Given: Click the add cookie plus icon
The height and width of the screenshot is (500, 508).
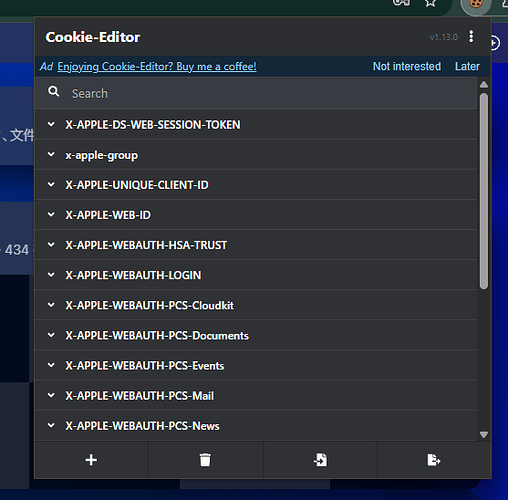Looking at the screenshot, I should coord(91,460).
